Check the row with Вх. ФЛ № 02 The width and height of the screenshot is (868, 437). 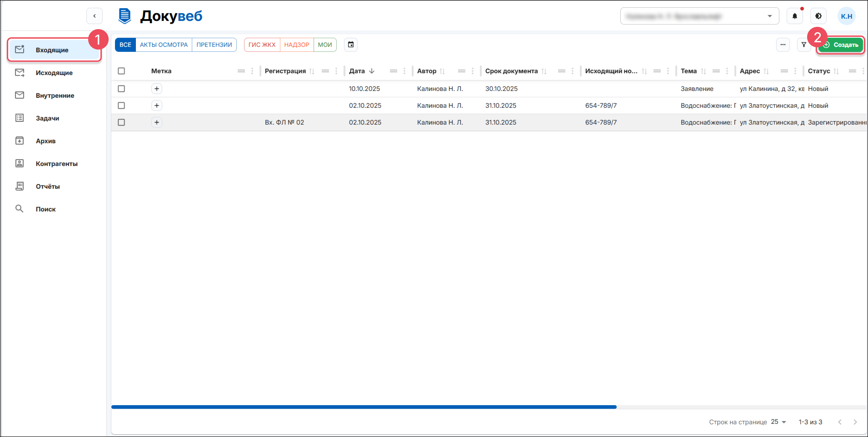click(121, 122)
